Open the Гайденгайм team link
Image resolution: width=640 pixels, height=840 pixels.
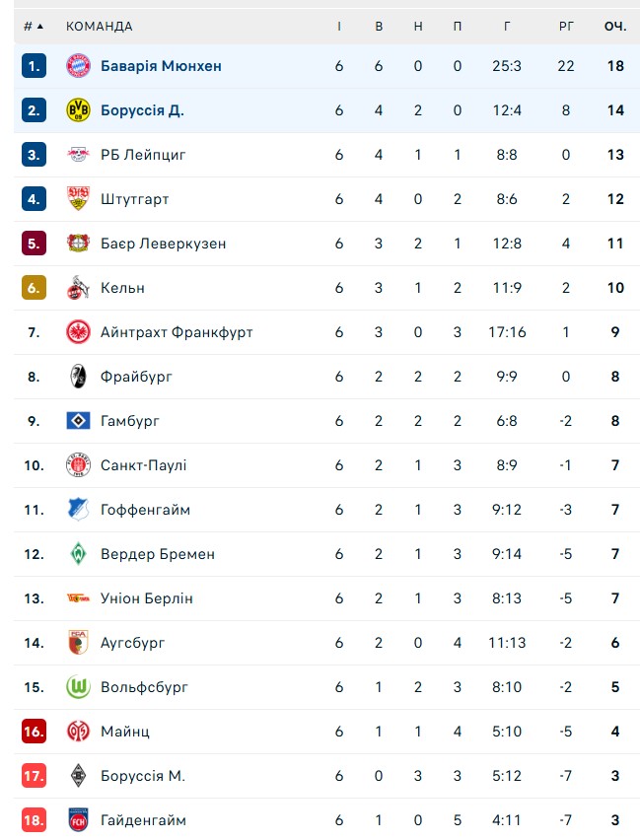(143, 820)
